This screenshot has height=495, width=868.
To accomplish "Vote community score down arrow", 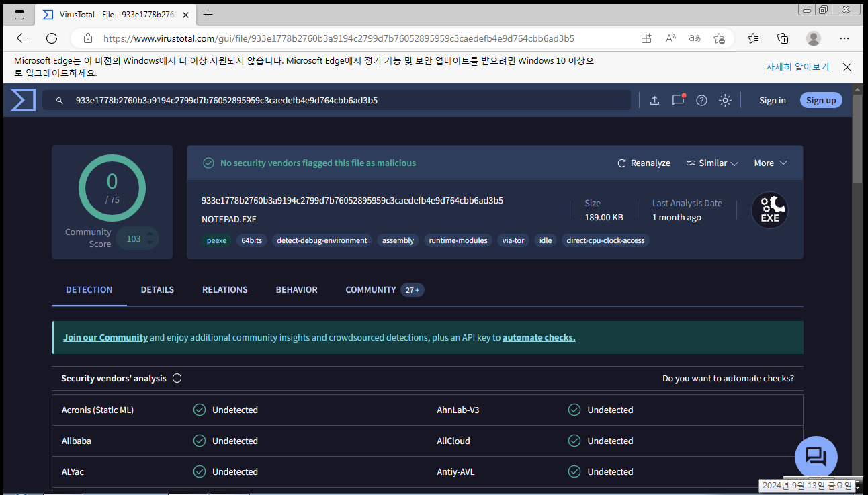I will click(150, 243).
